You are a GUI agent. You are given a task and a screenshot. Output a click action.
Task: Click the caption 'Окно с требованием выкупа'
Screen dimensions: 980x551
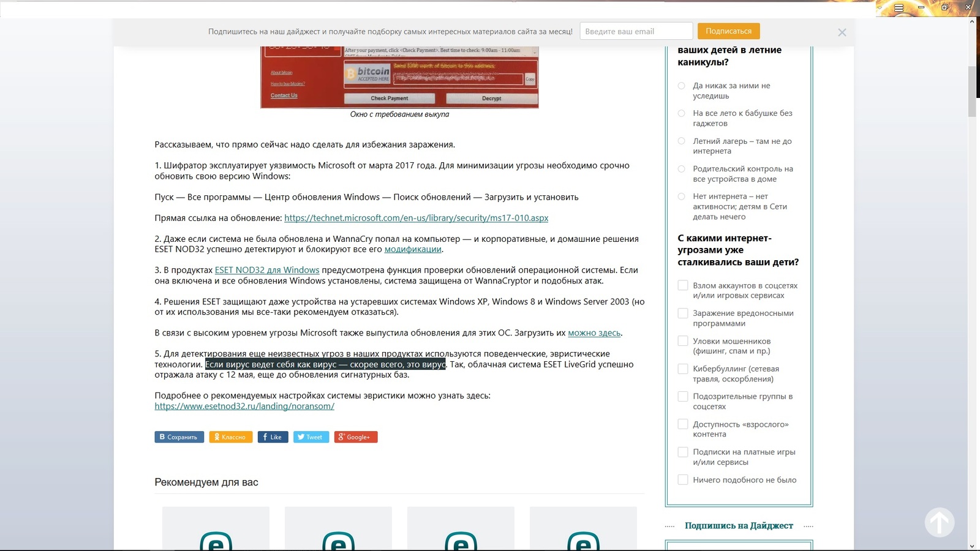click(x=399, y=114)
